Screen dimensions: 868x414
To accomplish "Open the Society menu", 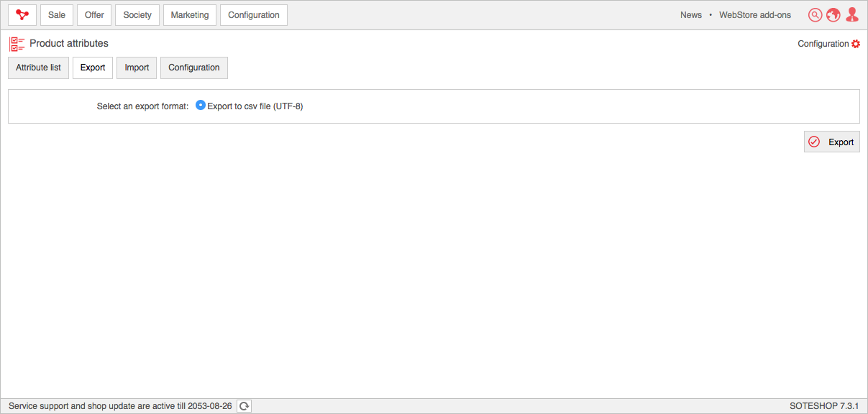I will tap(137, 15).
